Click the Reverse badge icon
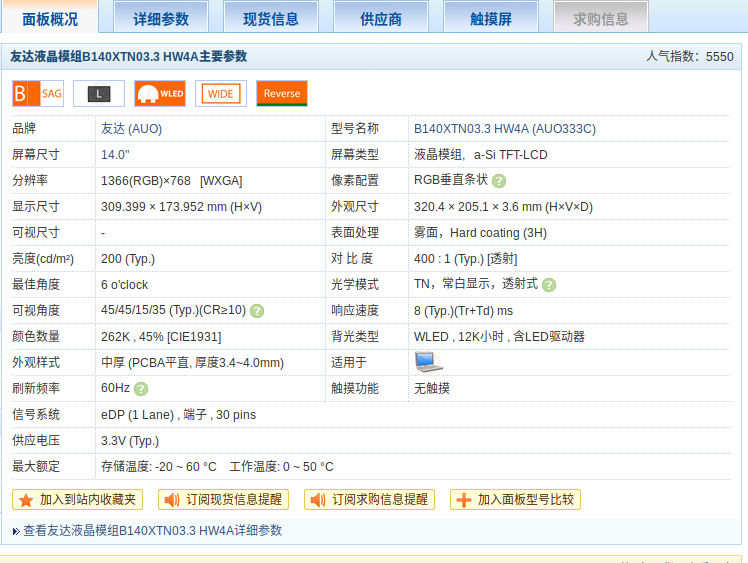This screenshot has height=563, width=748. [x=282, y=94]
